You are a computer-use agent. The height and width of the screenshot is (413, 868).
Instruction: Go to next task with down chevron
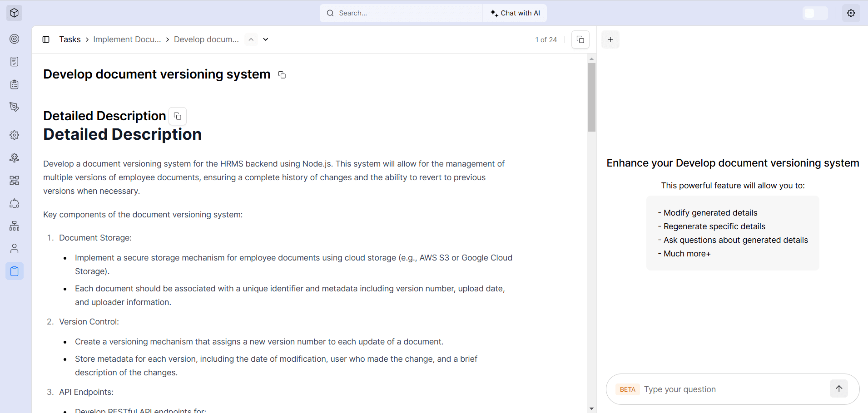266,39
